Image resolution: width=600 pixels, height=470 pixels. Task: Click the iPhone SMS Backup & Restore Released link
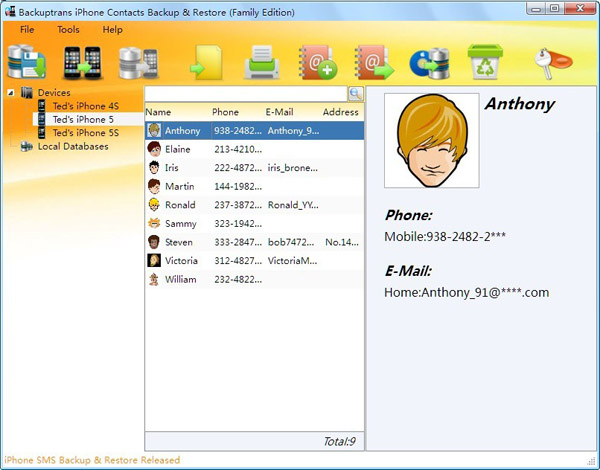pos(92,460)
